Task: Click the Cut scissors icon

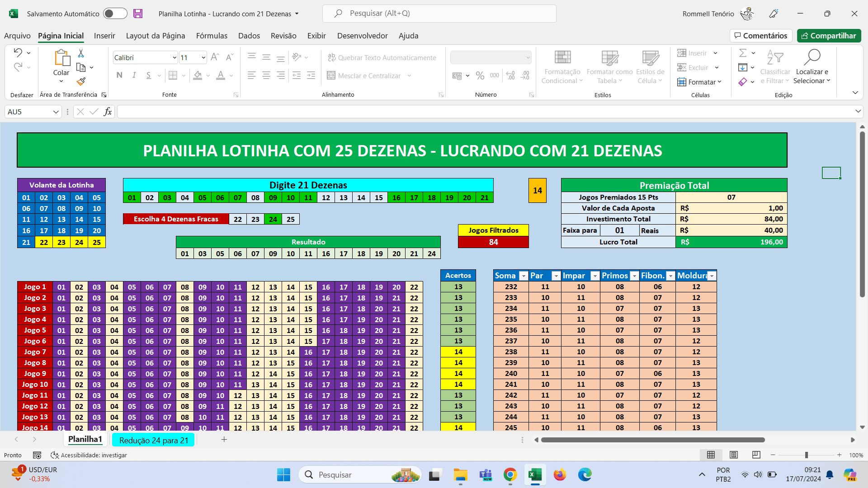Action: (x=81, y=53)
